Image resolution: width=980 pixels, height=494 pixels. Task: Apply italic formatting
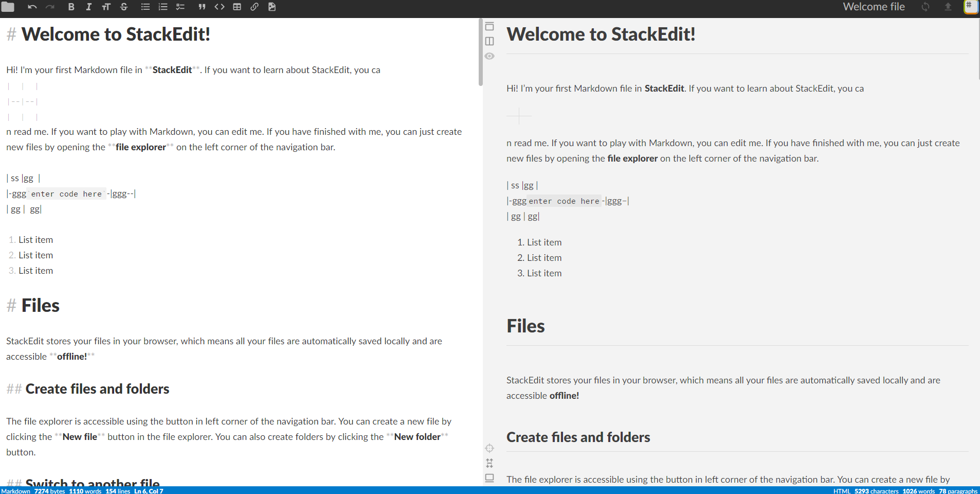88,7
